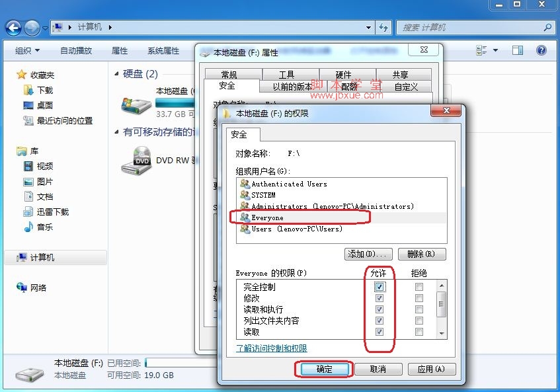Screen dimensions: 560x392
Task: Select Everyone in the group list
Action: (x=341, y=217)
